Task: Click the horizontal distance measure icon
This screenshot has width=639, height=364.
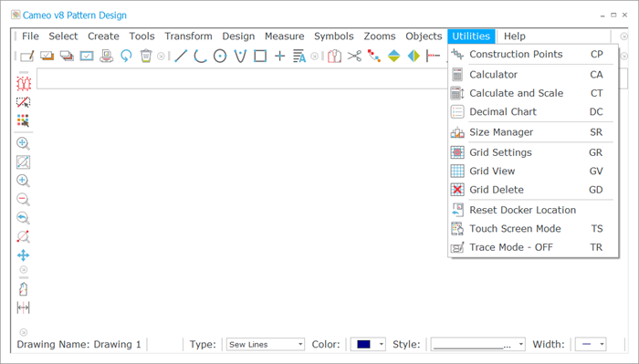Action: tap(23, 307)
